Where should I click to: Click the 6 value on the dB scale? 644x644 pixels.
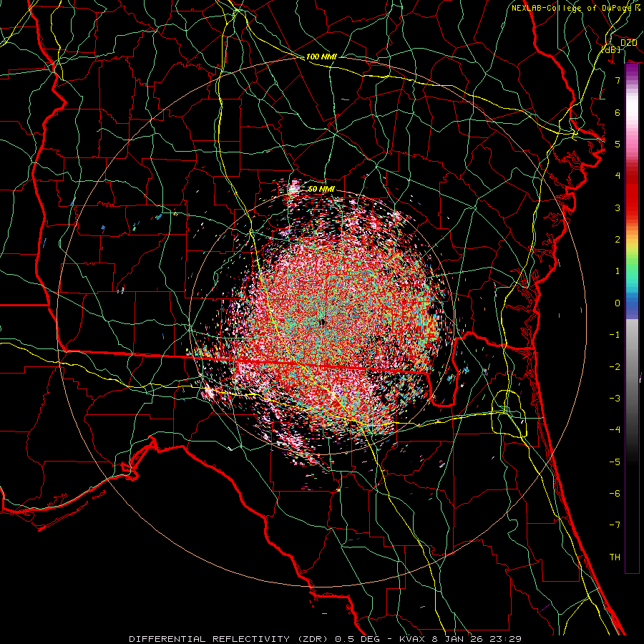[x=618, y=112]
